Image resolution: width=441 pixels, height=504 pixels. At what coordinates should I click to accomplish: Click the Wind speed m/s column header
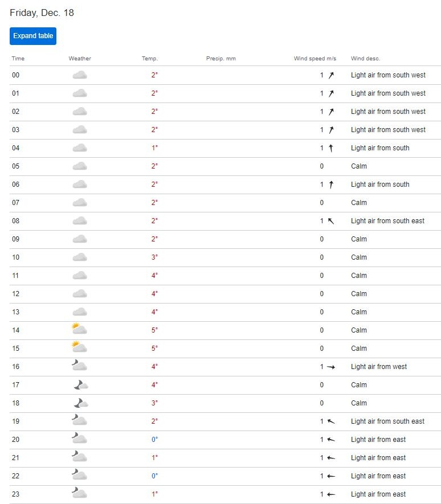[x=315, y=59]
